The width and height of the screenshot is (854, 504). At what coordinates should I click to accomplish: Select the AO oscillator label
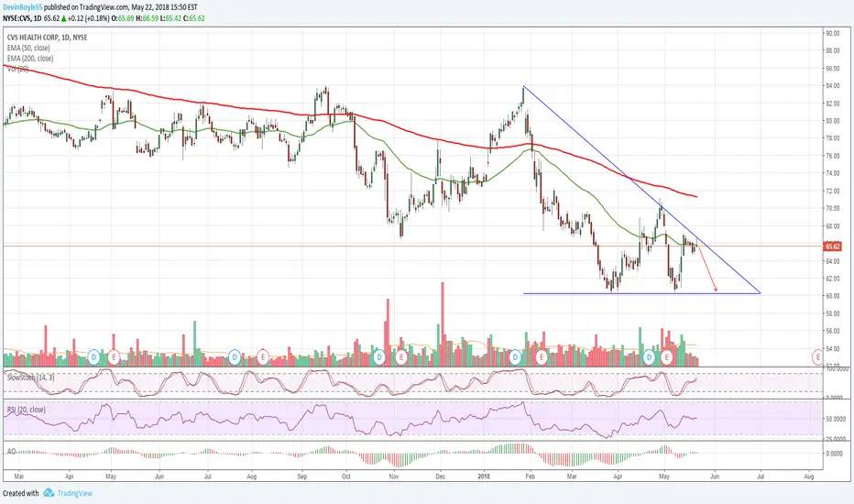11,452
